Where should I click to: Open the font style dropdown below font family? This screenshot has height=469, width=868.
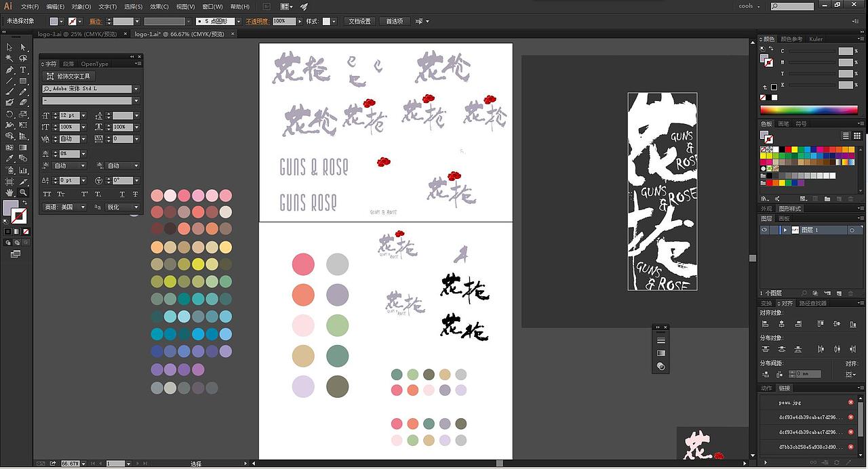pyautogui.click(x=136, y=101)
